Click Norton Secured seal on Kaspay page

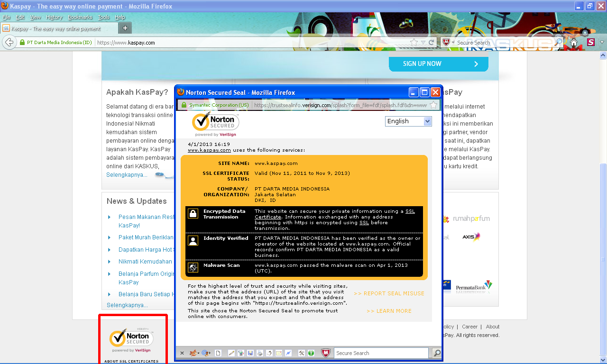pyautogui.click(x=132, y=340)
